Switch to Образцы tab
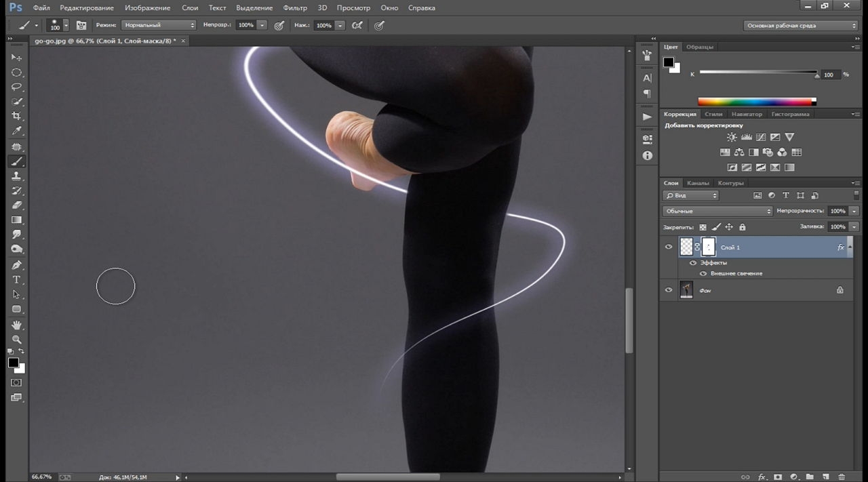 coord(699,47)
